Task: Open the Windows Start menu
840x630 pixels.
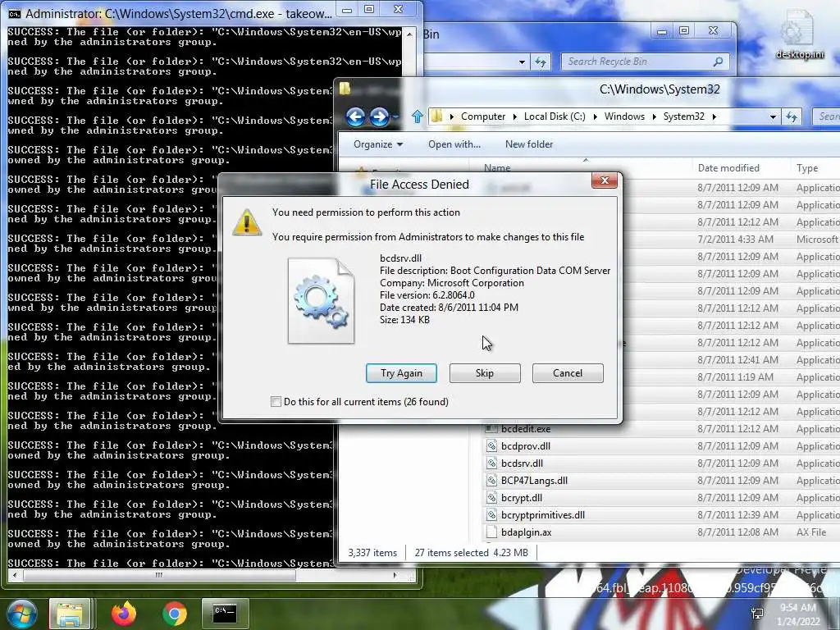Action: tap(21, 614)
